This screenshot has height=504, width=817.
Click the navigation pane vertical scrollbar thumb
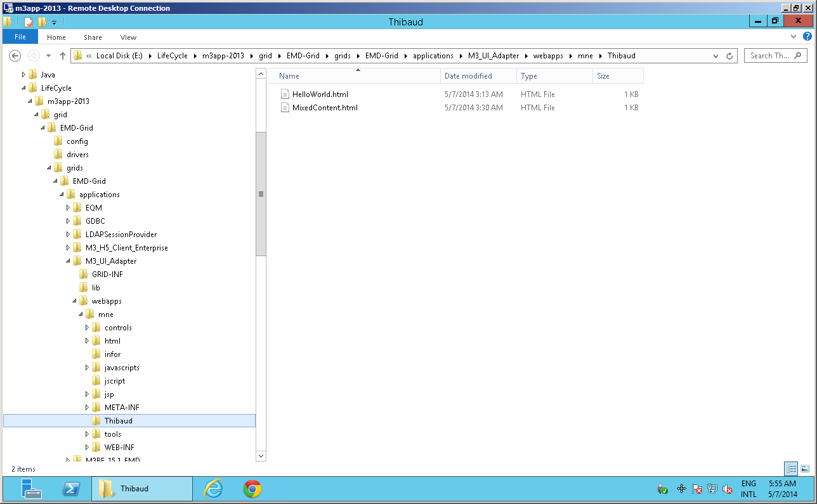261,194
